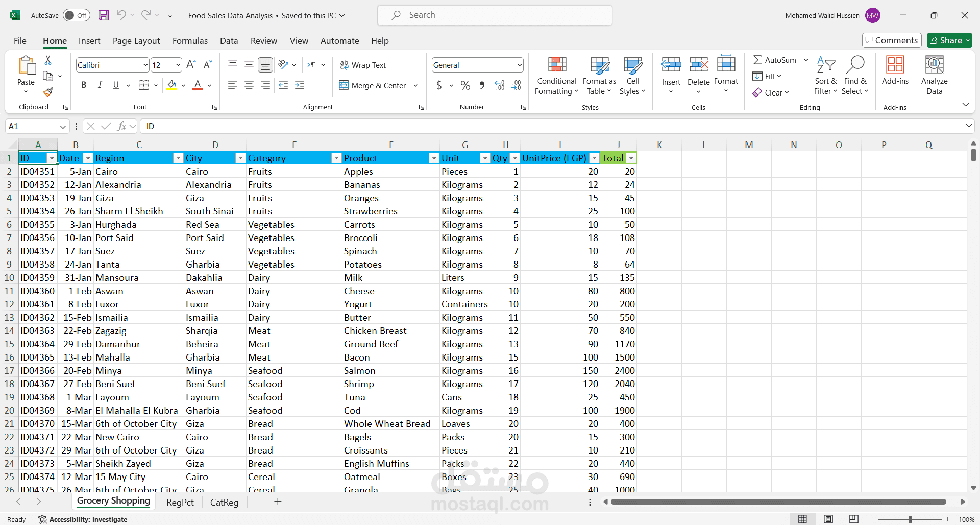Click the Format Painter brush icon
Screen dimensions: 980x525
(48, 92)
